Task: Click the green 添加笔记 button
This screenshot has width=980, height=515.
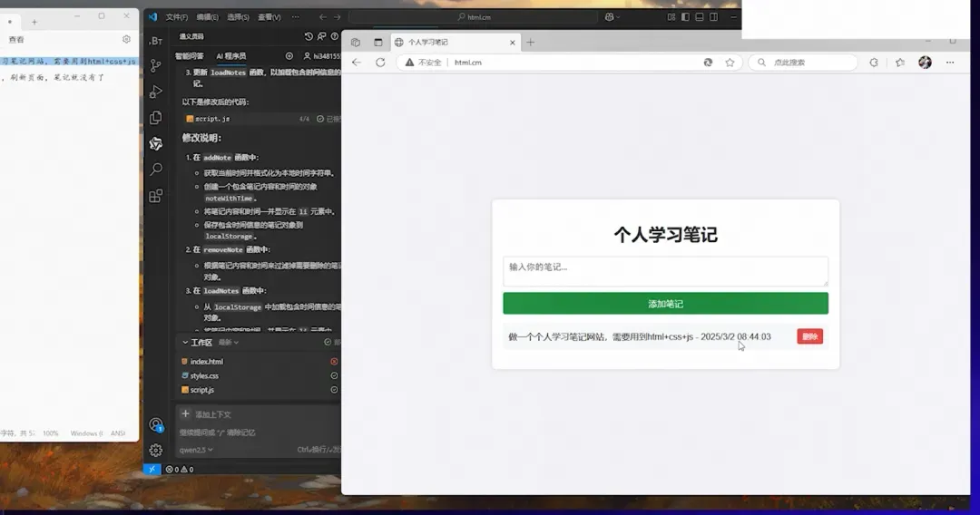Action: pyautogui.click(x=666, y=304)
